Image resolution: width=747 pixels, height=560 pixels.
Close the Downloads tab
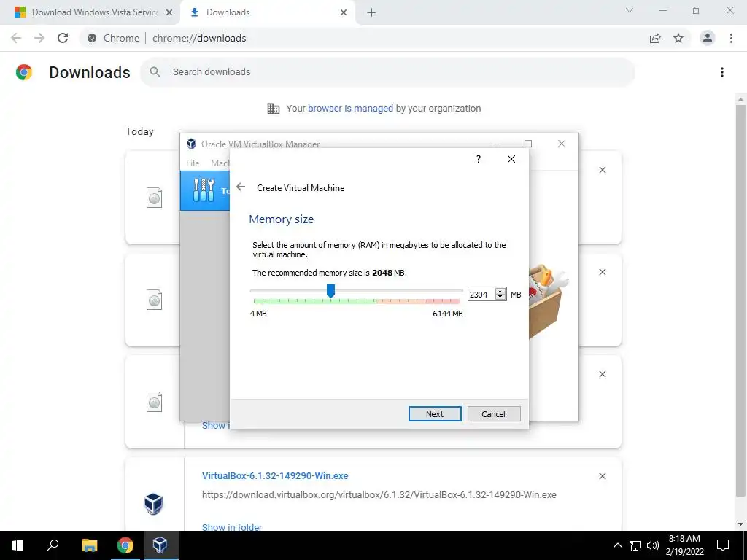click(x=344, y=12)
